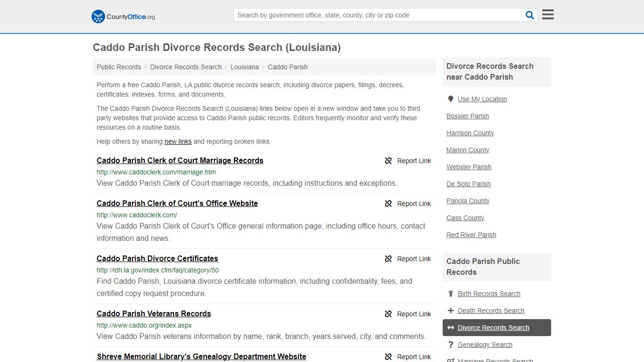Visit the http://www.caddoclerk.com/ URL
The height and width of the screenshot is (362, 644).
pyautogui.click(x=137, y=215)
